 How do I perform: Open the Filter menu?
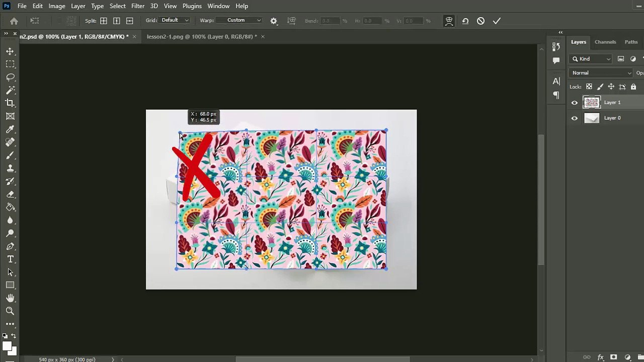click(138, 6)
